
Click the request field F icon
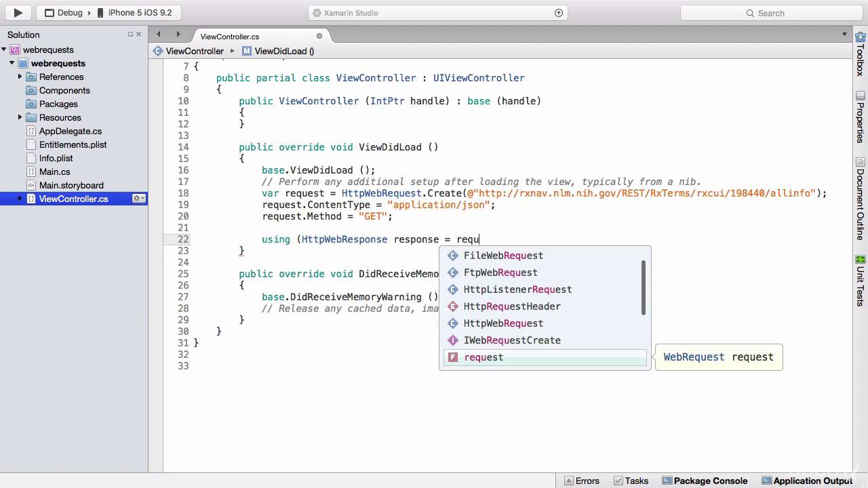click(453, 357)
